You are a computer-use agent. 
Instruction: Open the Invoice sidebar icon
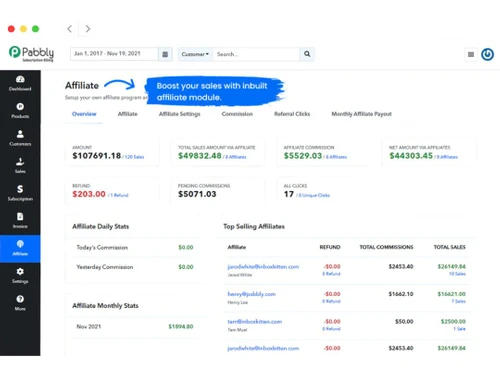tap(20, 217)
